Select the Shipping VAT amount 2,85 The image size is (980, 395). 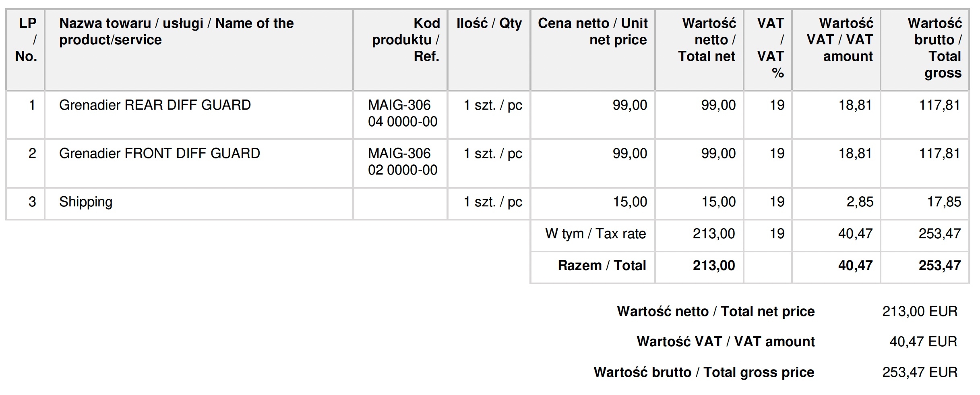coord(860,202)
